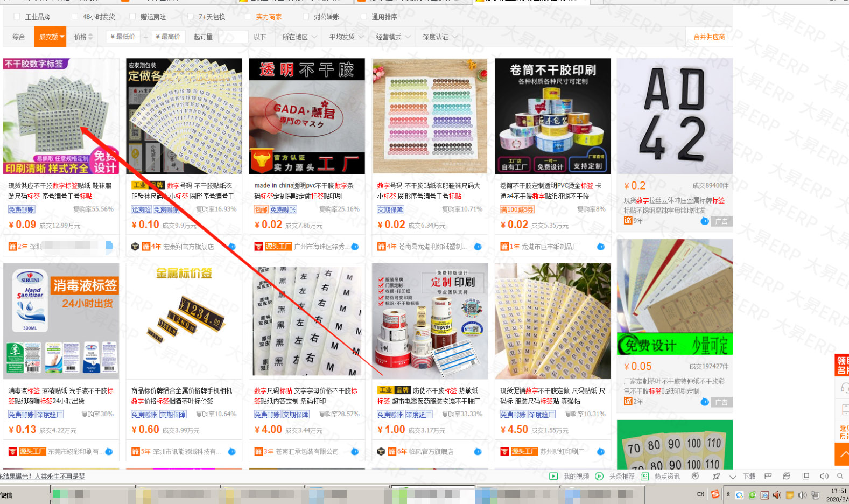Tick the 对公转账 checkbox
Image resolution: width=849 pixels, height=504 pixels.
[306, 17]
